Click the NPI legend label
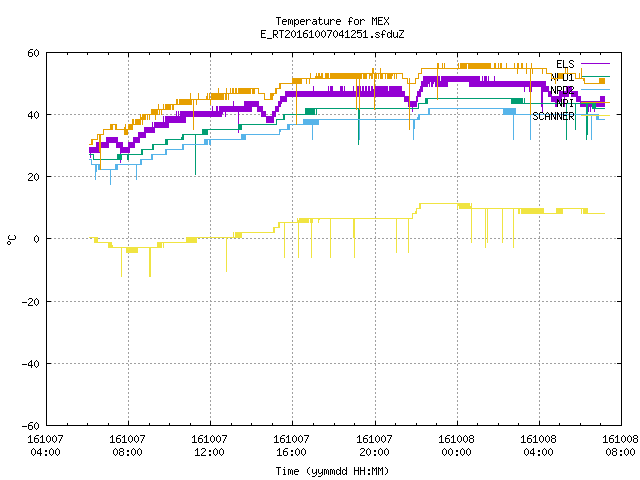 (565, 103)
